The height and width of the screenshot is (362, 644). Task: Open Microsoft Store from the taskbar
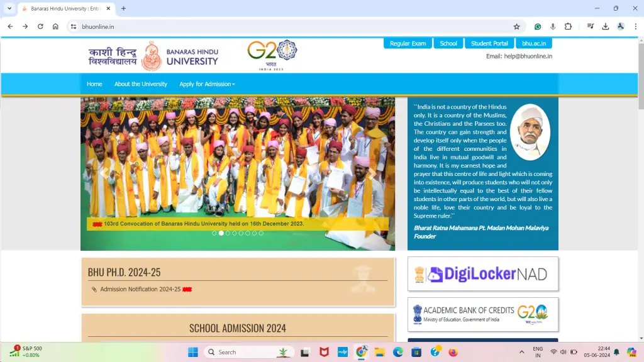tap(416, 352)
